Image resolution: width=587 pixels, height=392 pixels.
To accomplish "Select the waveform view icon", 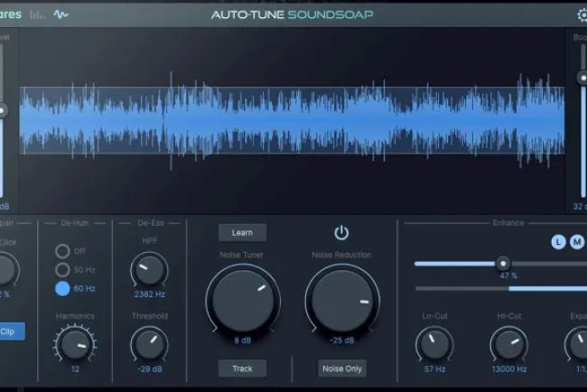I will click(x=61, y=14).
